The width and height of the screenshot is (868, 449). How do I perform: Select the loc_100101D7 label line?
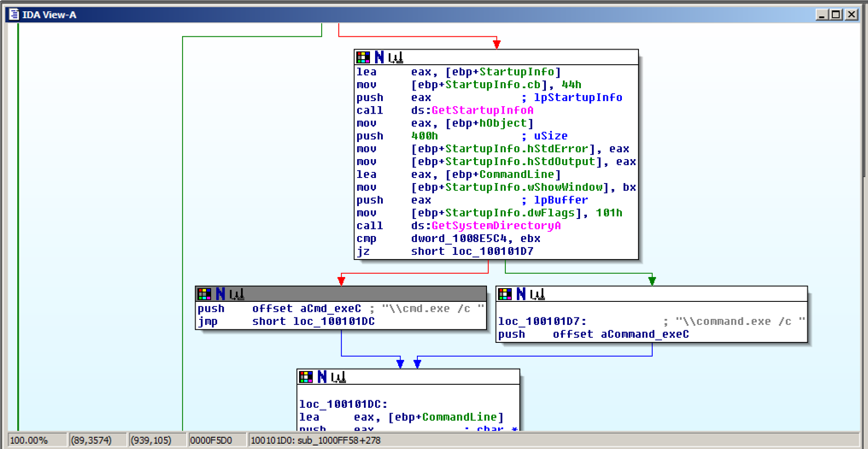[652, 322]
